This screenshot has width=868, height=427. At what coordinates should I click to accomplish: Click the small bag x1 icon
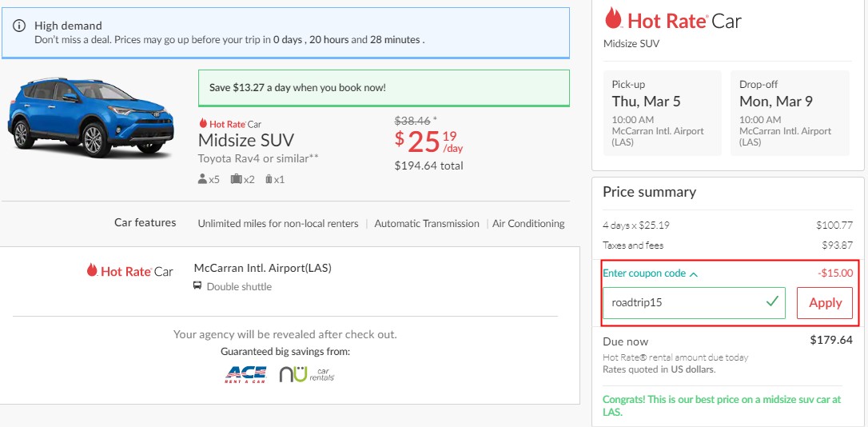click(x=269, y=179)
